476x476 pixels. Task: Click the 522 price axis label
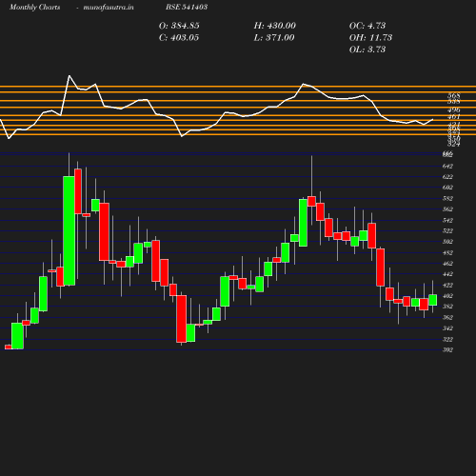point(447,230)
